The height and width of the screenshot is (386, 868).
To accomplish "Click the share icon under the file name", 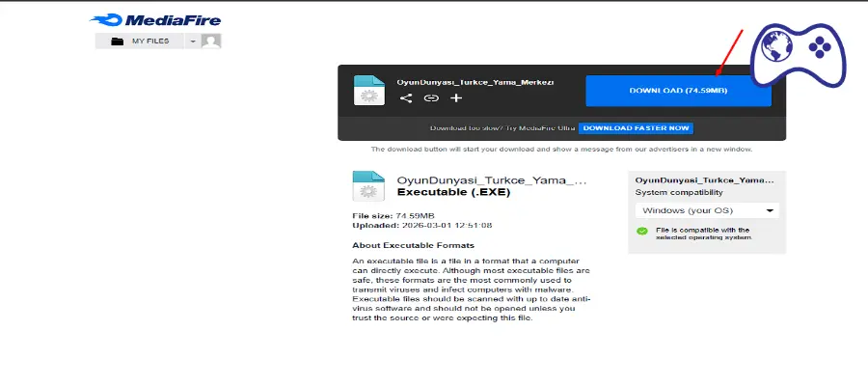I will 406,98.
